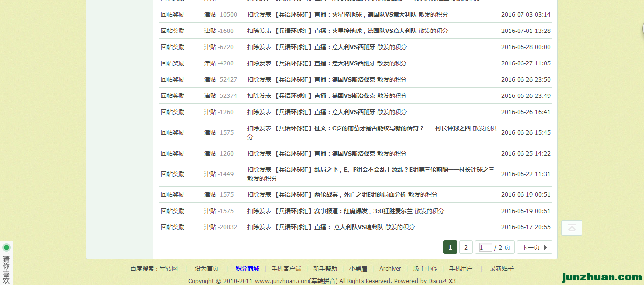
Task: Open the Archiver link
Action: [x=390, y=269]
